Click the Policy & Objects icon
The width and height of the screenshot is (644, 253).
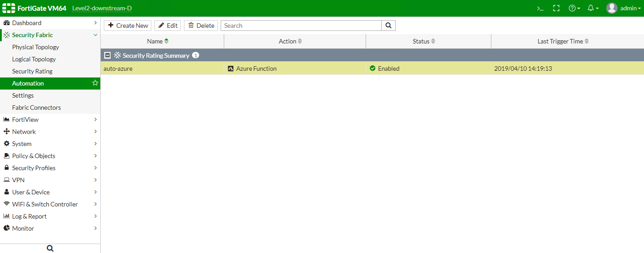click(7, 156)
